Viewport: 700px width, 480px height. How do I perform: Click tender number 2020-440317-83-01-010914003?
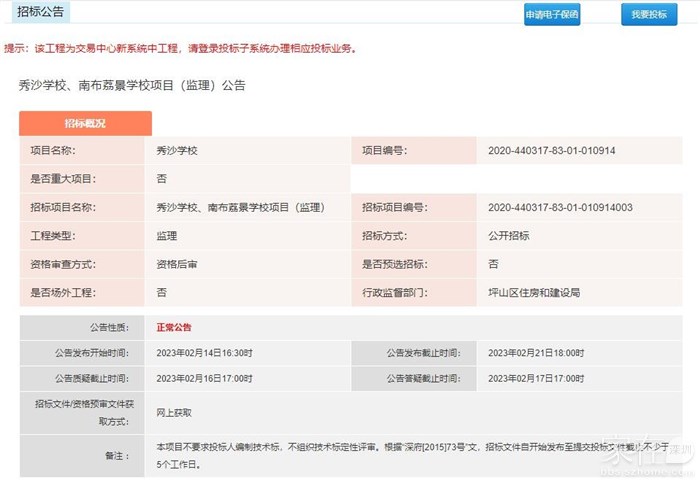click(x=559, y=208)
